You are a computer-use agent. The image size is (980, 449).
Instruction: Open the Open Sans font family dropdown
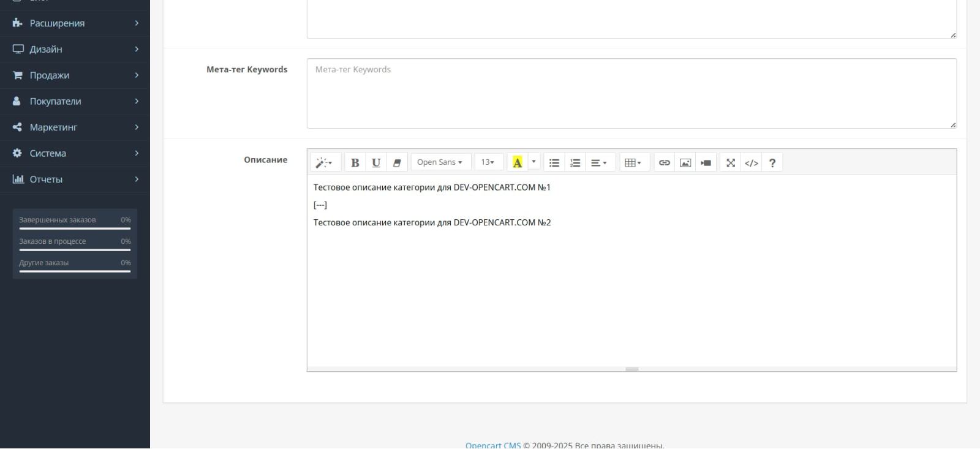point(440,162)
